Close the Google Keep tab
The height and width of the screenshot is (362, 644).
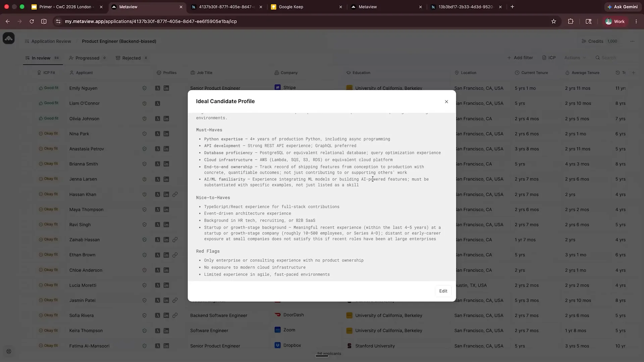pyautogui.click(x=341, y=7)
